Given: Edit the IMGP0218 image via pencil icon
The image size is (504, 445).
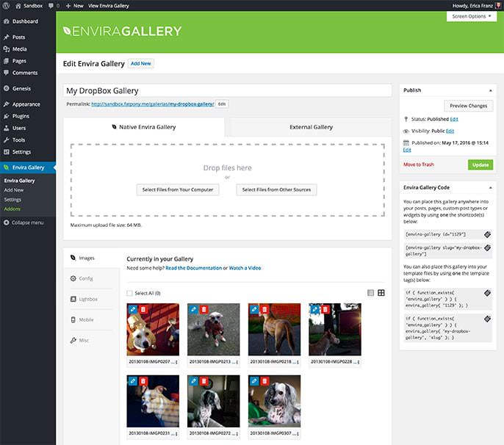Looking at the screenshot, I should tap(254, 309).
